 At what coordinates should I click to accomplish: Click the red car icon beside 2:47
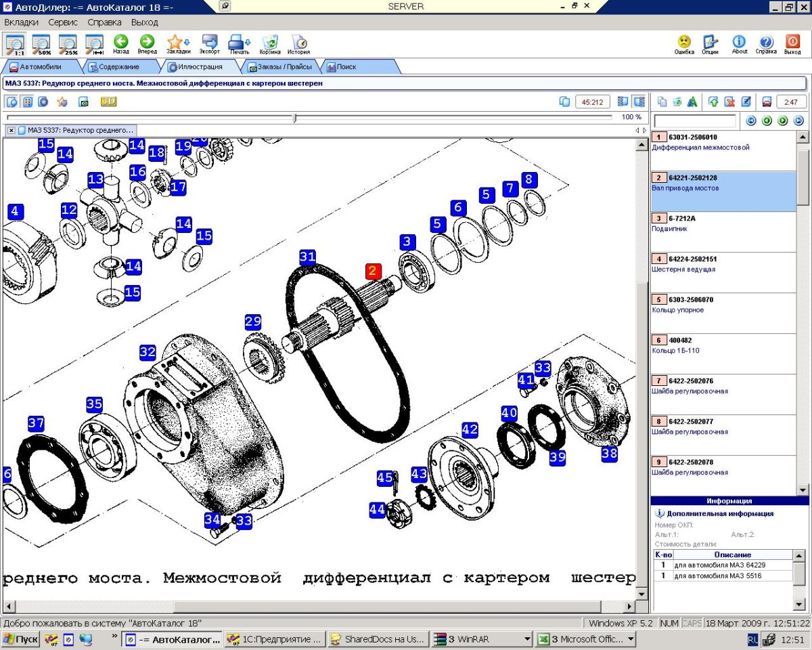coord(767,102)
